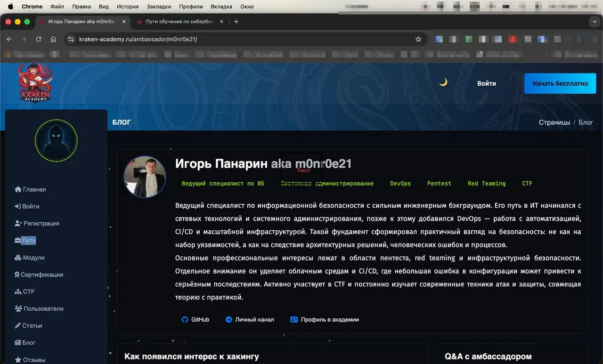Click the users icon beside Пользователи
Image resolution: width=603 pixels, height=364 pixels.
coord(18,308)
